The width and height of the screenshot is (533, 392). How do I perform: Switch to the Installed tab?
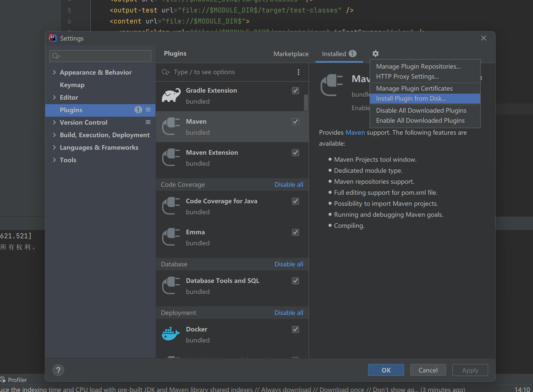pyautogui.click(x=339, y=54)
